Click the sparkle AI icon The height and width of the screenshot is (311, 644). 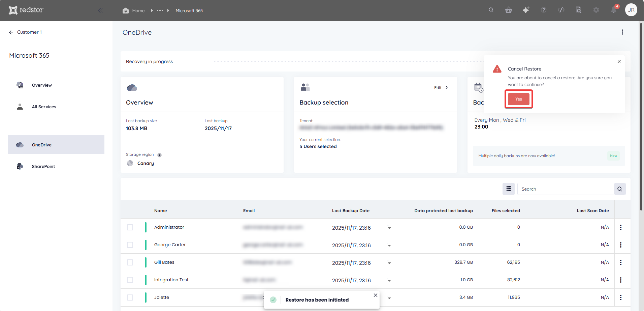click(526, 10)
